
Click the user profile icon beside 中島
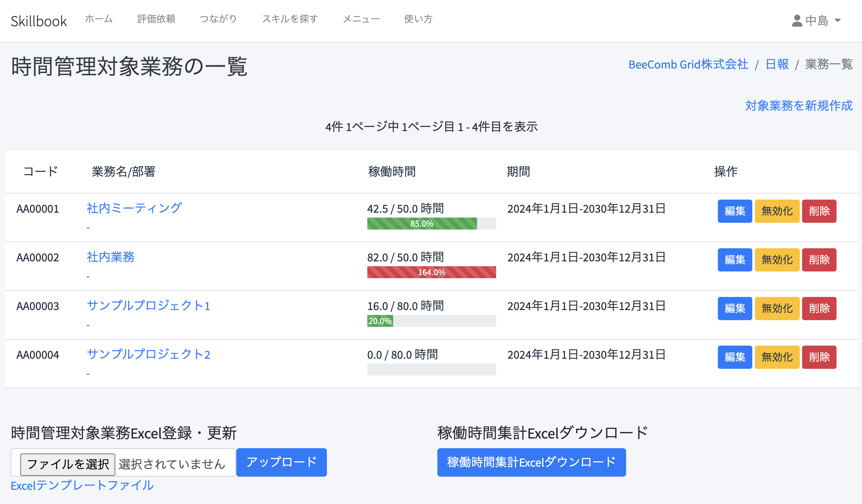(797, 21)
